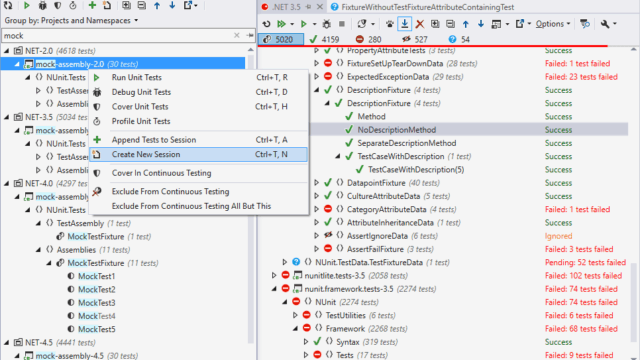This screenshot has height=360, width=640.
Task: Select TestCaseWithDescription(5) test row
Action: click(416, 169)
